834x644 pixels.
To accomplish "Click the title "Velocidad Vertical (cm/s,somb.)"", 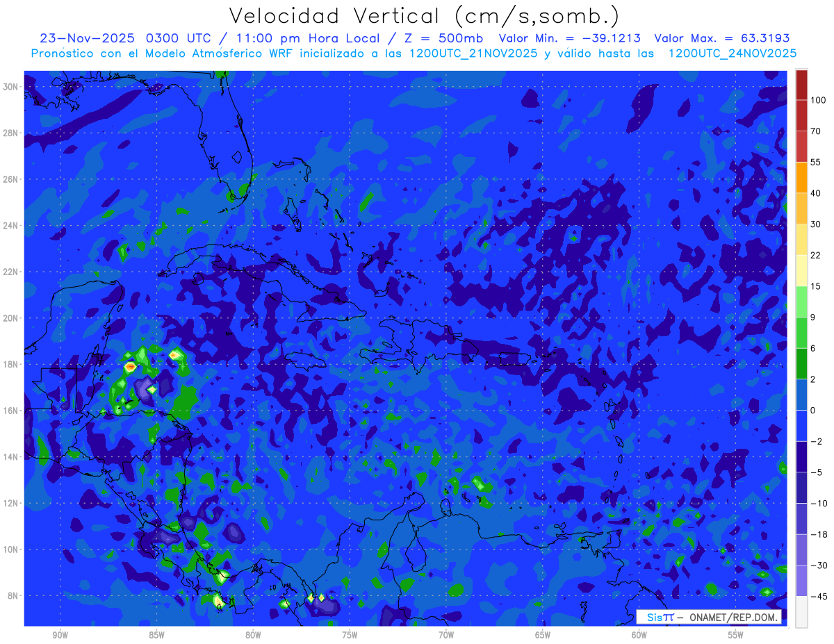I will [424, 16].
